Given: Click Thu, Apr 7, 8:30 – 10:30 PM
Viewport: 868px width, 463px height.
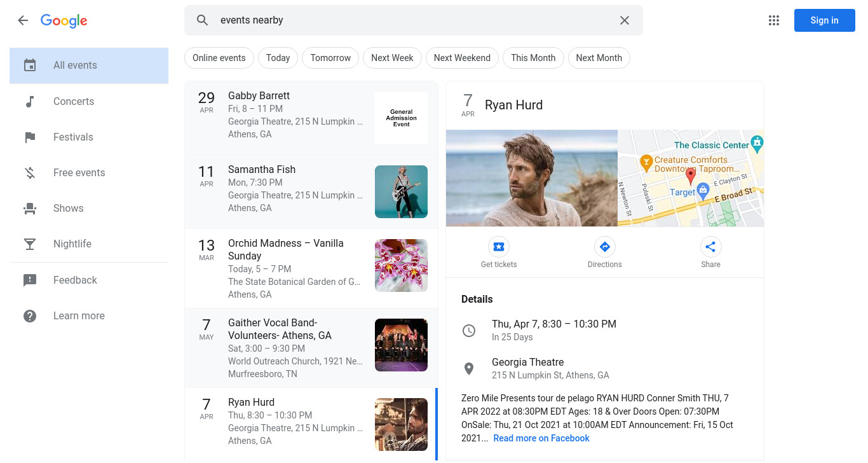Looking at the screenshot, I should tap(554, 324).
